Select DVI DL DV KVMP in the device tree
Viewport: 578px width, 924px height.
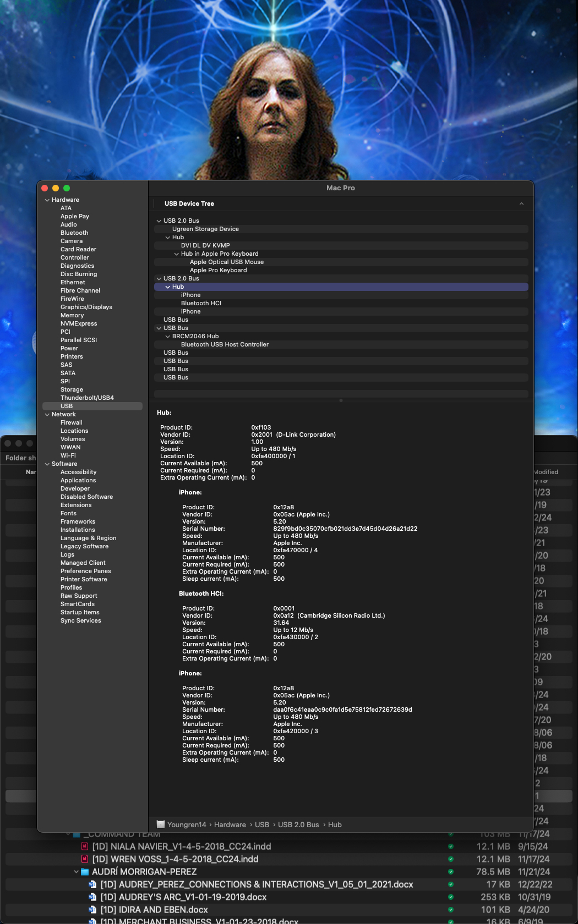(x=341, y=245)
